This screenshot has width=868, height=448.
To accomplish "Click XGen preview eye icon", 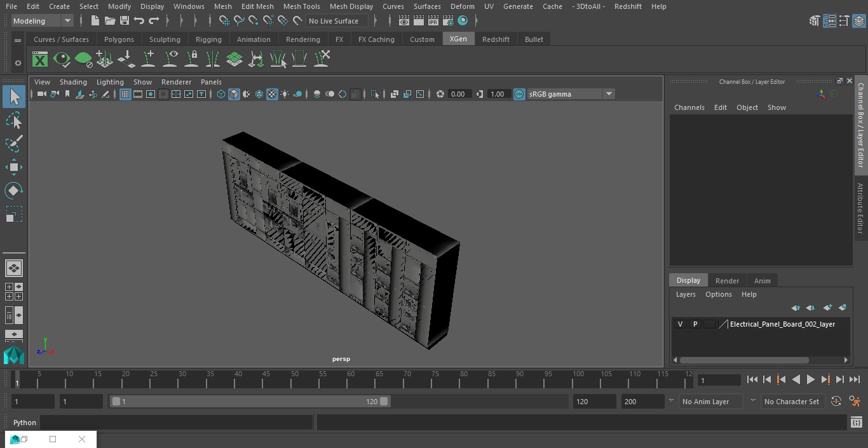I will [x=62, y=60].
